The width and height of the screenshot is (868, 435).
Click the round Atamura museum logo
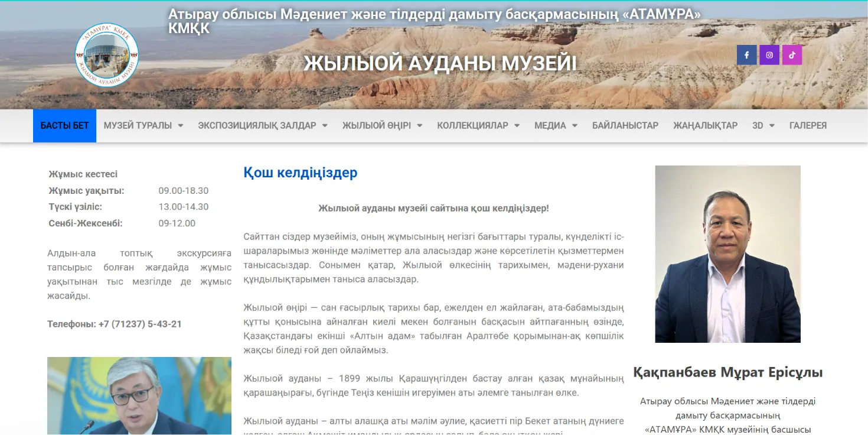107,55
